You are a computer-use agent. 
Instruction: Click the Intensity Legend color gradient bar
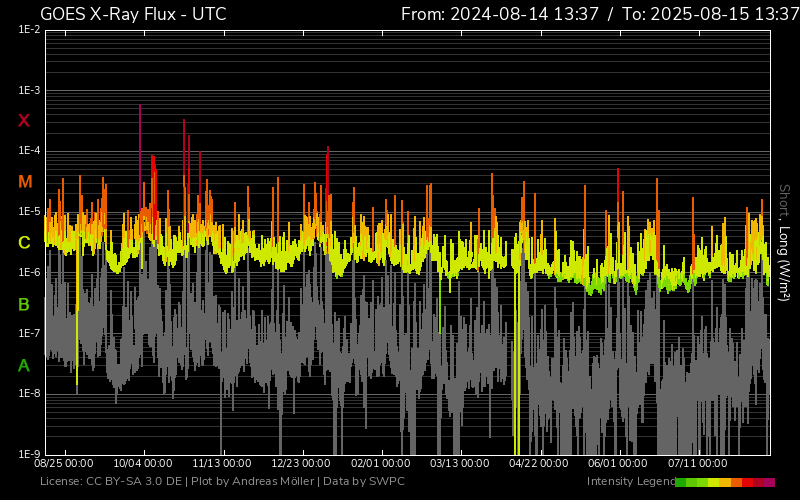tap(725, 482)
